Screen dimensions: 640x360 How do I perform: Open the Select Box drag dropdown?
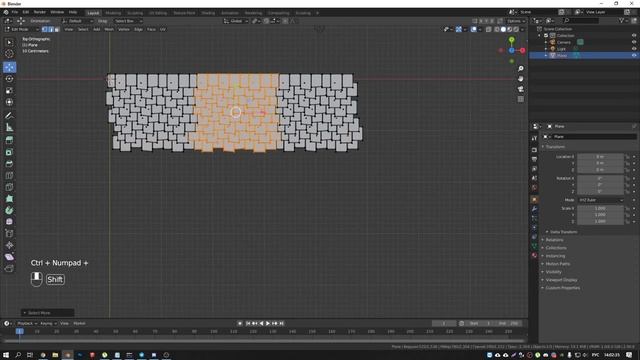tap(128, 21)
